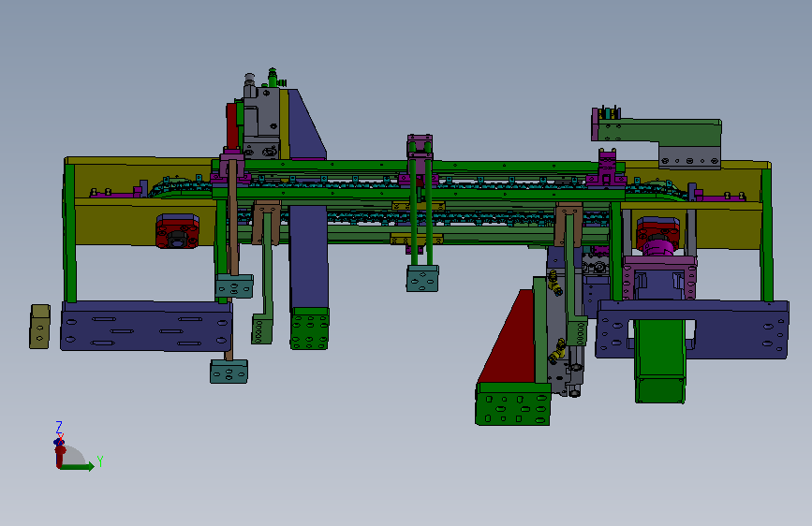The width and height of the screenshot is (812, 526).
Task: Select green perforated foot under blue column
Action: click(x=310, y=329)
